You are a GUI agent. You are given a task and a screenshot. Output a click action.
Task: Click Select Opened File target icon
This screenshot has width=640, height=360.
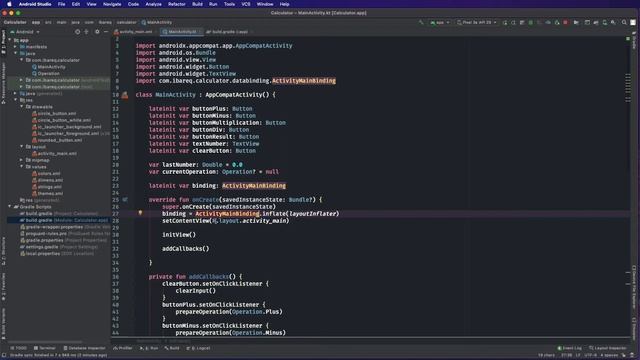pos(77,32)
